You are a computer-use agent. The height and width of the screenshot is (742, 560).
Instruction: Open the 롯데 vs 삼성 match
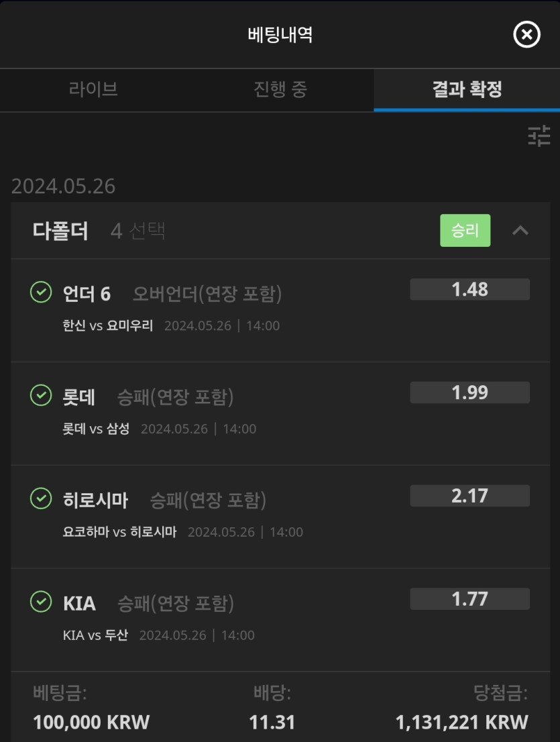(x=96, y=429)
